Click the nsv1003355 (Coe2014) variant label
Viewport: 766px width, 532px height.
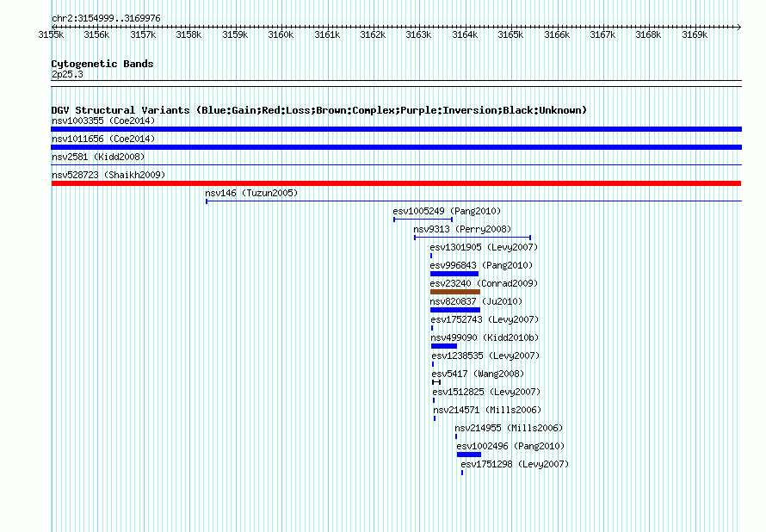coord(103,121)
